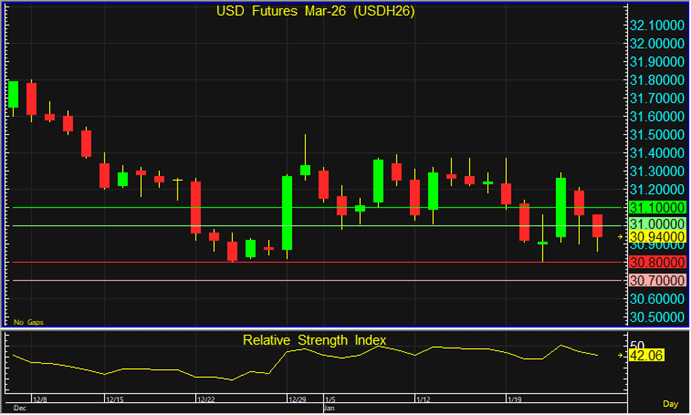Select the 31.1000 green price label

click(655, 207)
